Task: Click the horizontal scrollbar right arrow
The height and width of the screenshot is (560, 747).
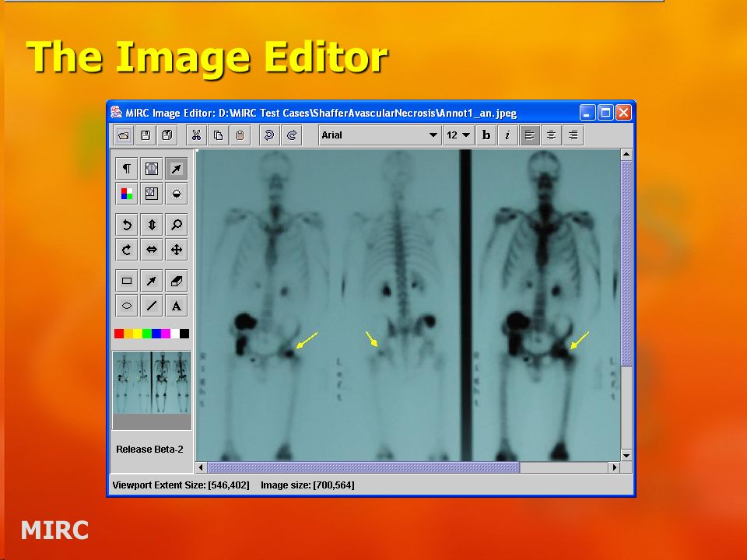Action: [x=615, y=467]
